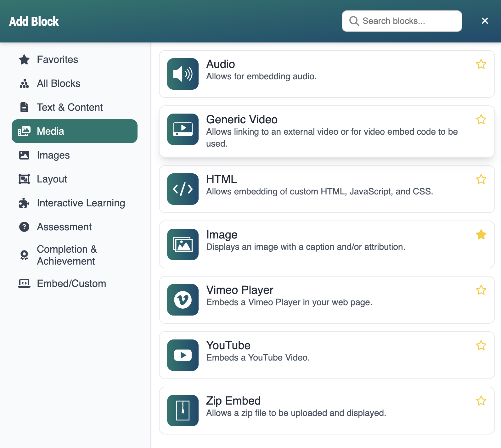Open the Interactive Learning category

[x=75, y=203]
